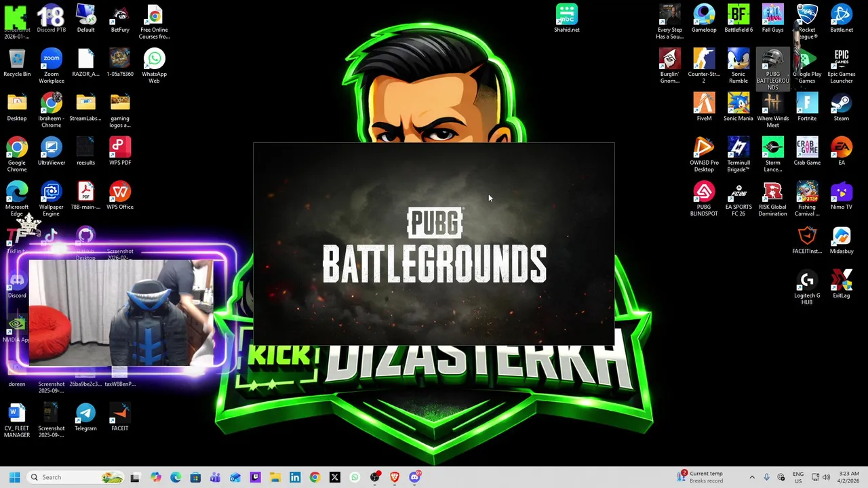This screenshot has height=488, width=868.
Task: Open the Recycle Bin
Action: tap(17, 62)
